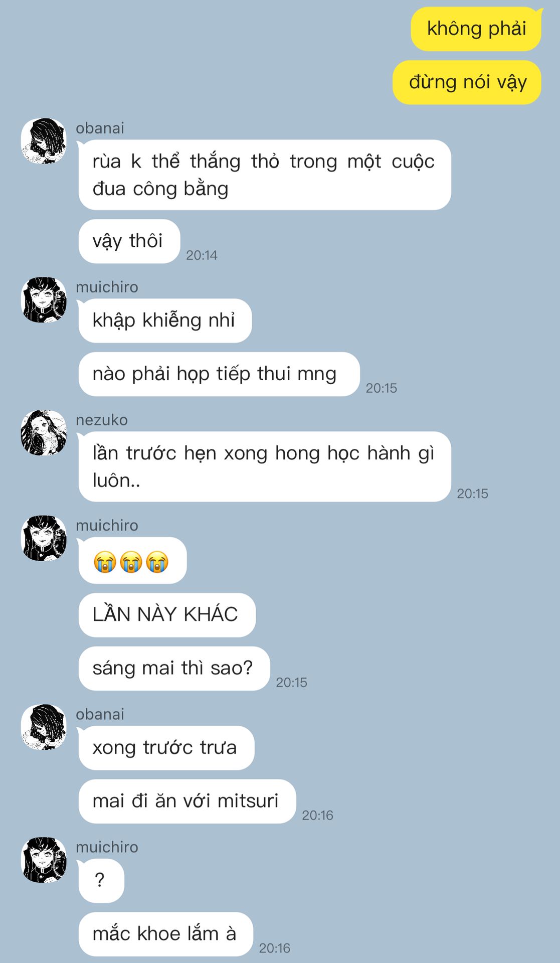Tap the nezuko sender name label

[102, 420]
